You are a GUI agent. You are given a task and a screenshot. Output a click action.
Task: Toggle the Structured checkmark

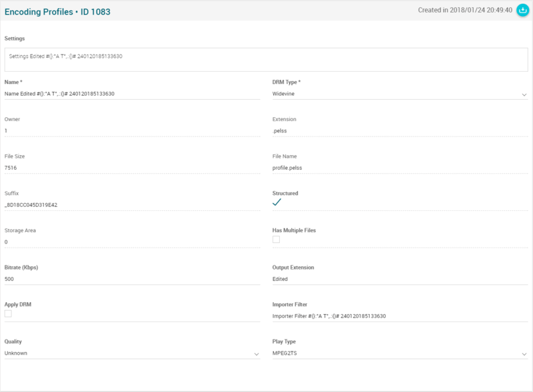pos(276,203)
